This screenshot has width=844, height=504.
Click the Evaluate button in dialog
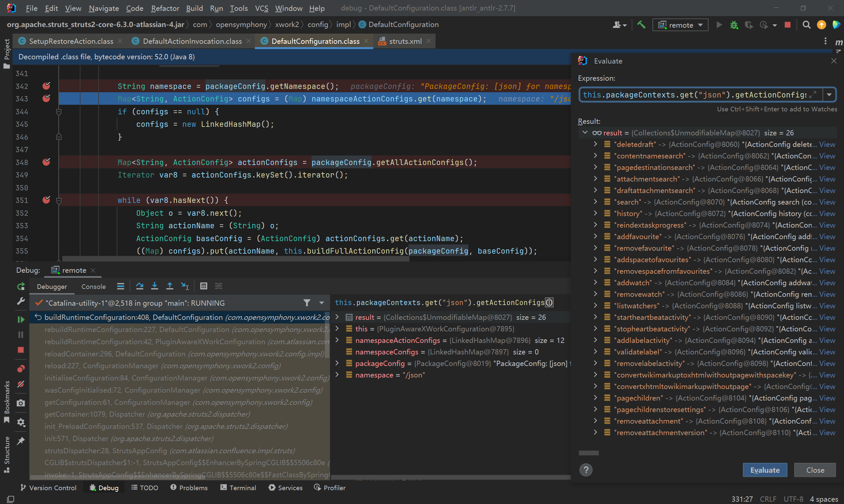pos(765,470)
